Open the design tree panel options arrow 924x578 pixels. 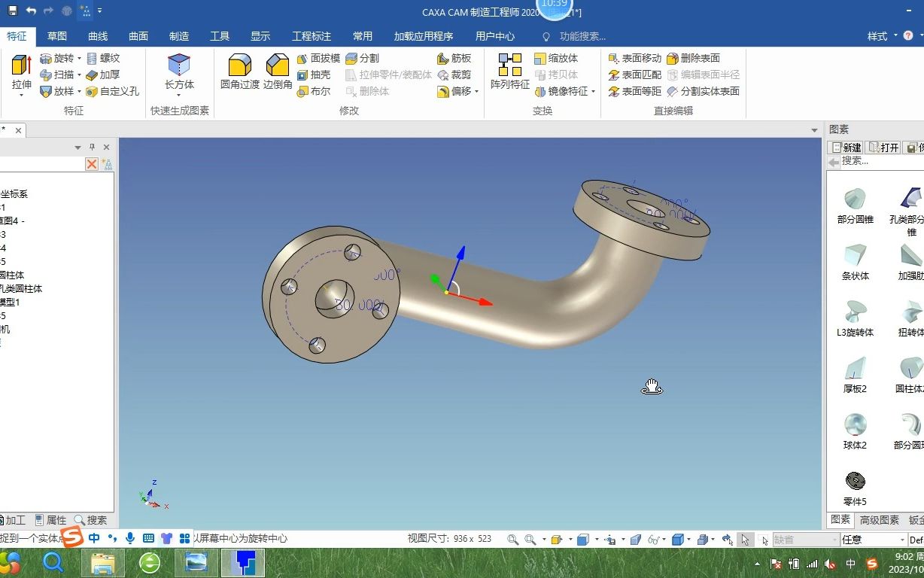pos(78,148)
